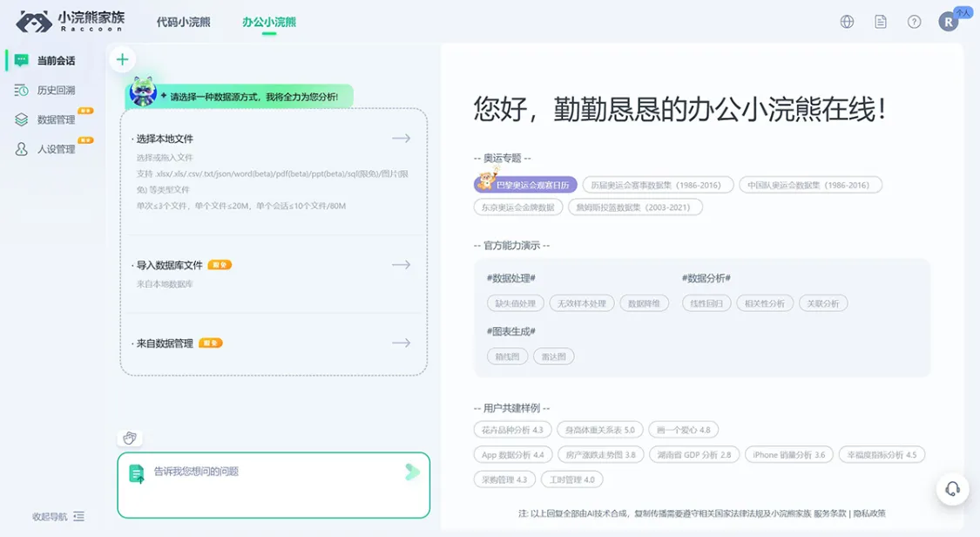Select 数据管理 in sidebar
980x537 pixels.
pyautogui.click(x=56, y=119)
